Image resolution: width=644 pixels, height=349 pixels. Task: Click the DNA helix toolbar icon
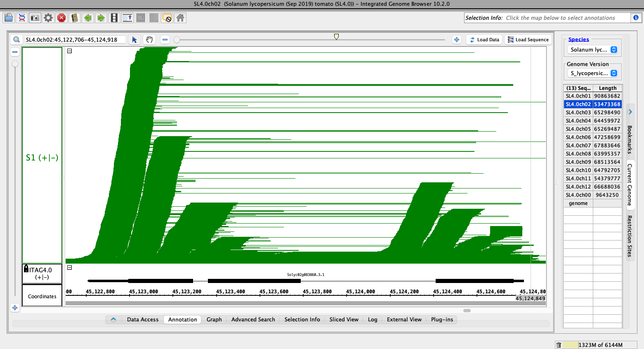pyautogui.click(x=22, y=18)
